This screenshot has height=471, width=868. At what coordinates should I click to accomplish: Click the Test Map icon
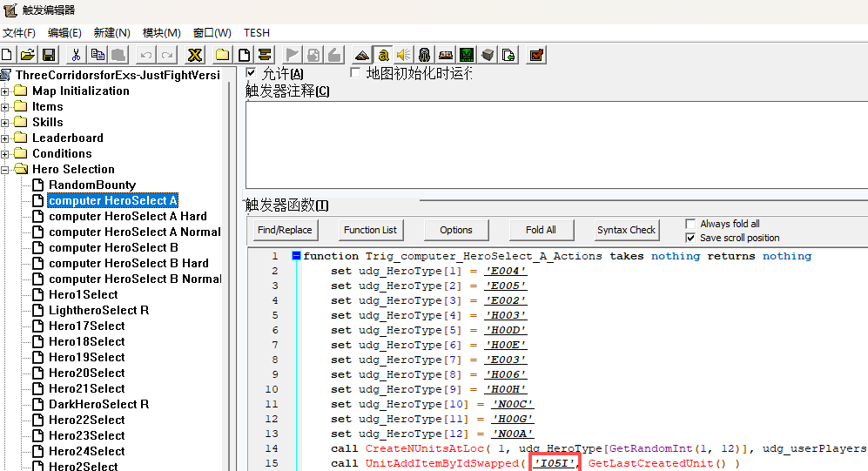point(536,55)
